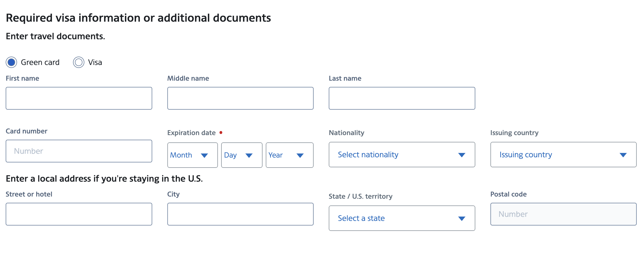
Task: Click the Year dropdown arrow icon
Action: coord(300,155)
